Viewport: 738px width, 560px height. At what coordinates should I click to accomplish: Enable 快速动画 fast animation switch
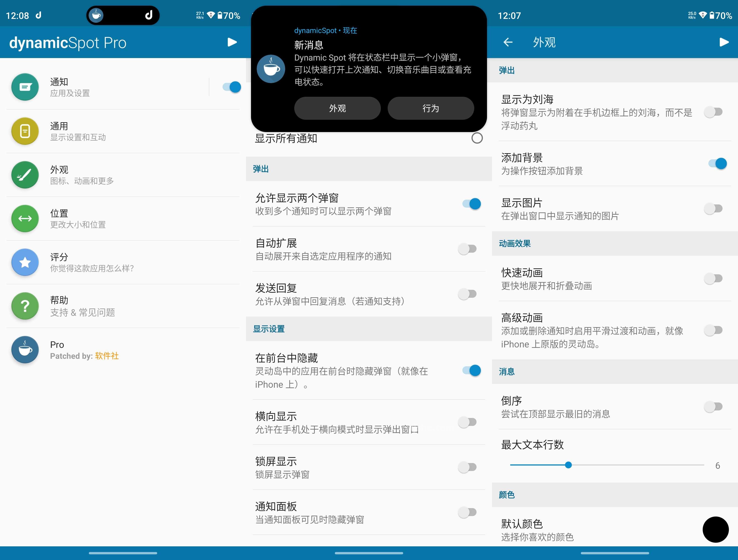click(x=713, y=279)
